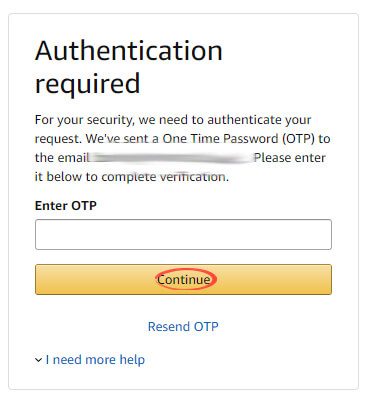Focus the empty OTP code field
The height and width of the screenshot is (408, 372).
[183, 234]
